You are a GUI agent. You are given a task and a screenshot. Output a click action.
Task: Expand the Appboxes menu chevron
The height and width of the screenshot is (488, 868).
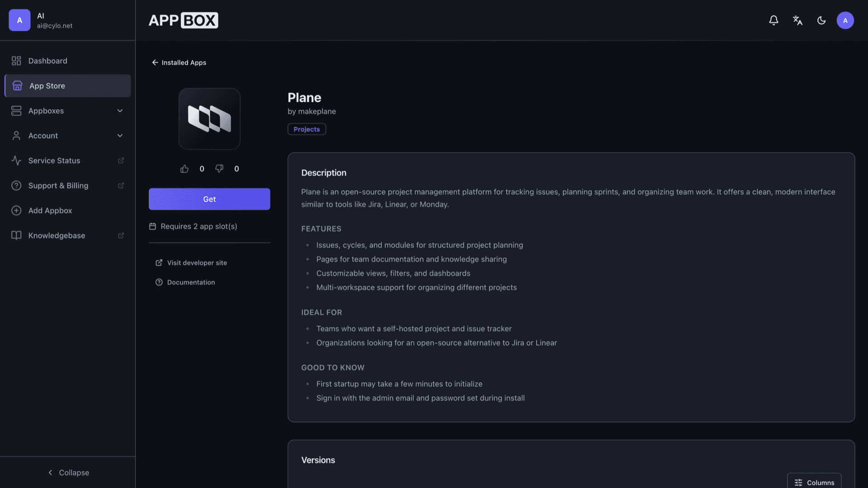click(x=120, y=111)
